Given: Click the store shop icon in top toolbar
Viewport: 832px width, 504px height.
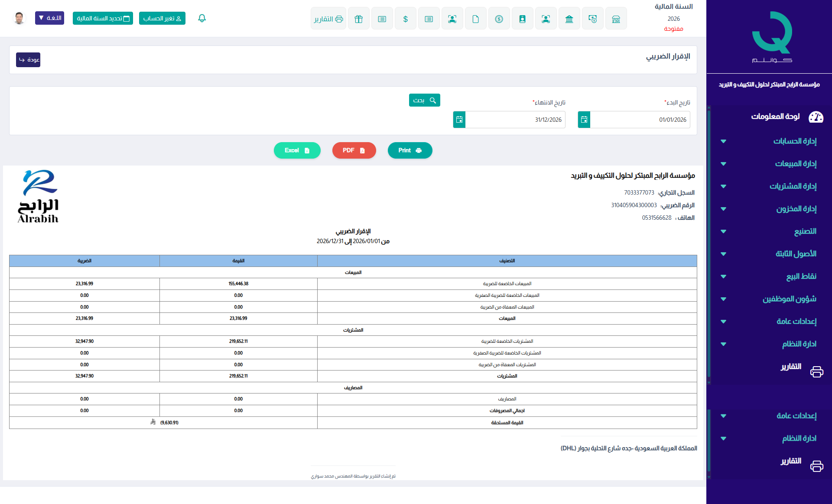Looking at the screenshot, I should coord(616,19).
